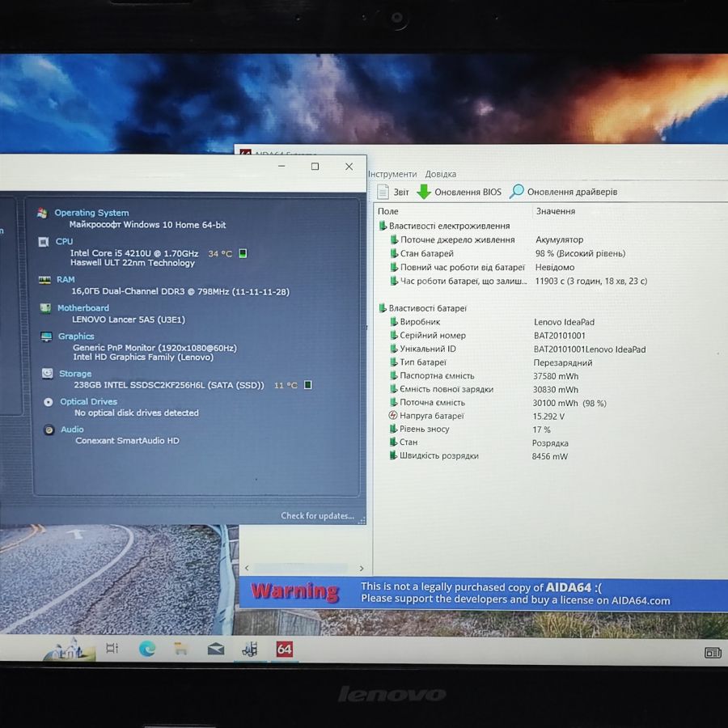The image size is (728, 728).
Task: Click the left scroll arrow in AIDA64 tree pane
Action: coord(247,569)
